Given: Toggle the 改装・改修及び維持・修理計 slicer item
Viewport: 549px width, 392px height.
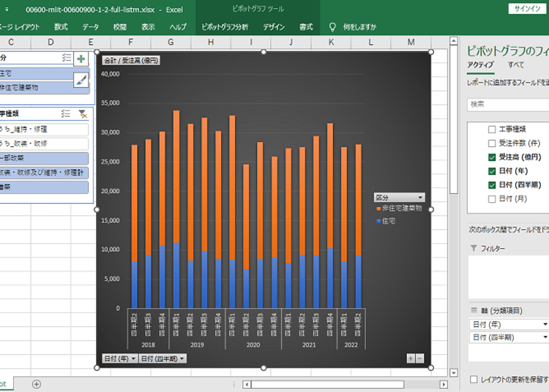Looking at the screenshot, I should click(x=44, y=173).
